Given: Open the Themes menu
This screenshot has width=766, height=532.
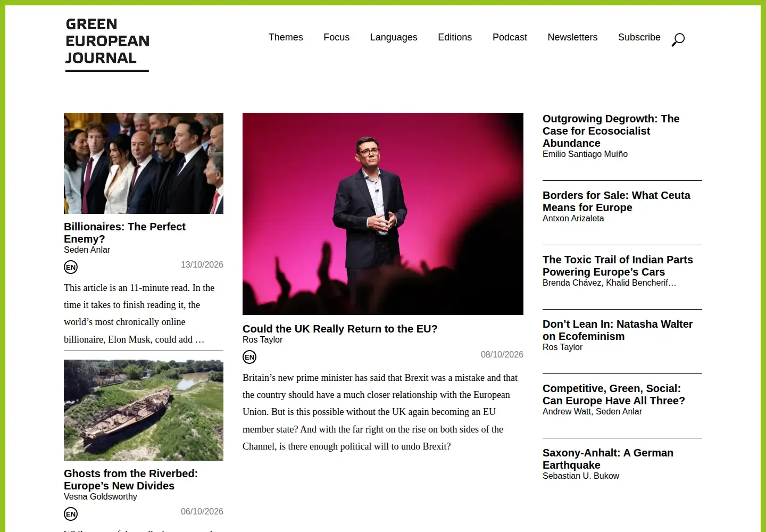Looking at the screenshot, I should [286, 37].
